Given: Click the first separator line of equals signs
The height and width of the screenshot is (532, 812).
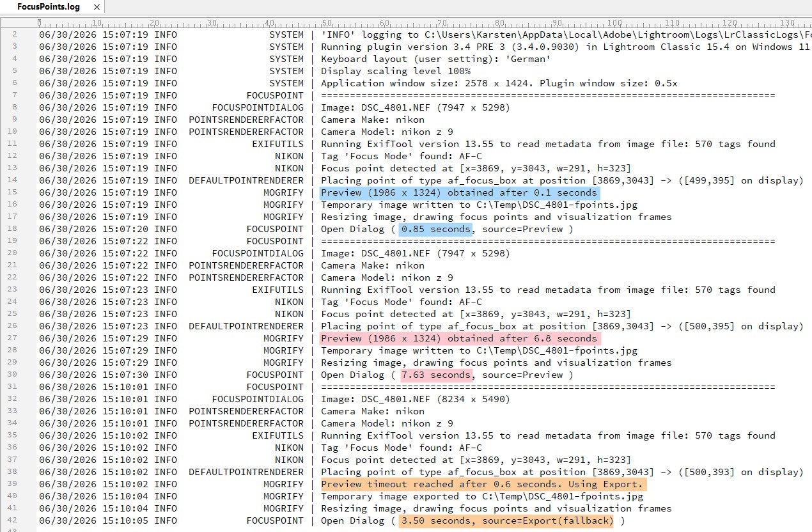Looking at the screenshot, I should pos(548,95).
